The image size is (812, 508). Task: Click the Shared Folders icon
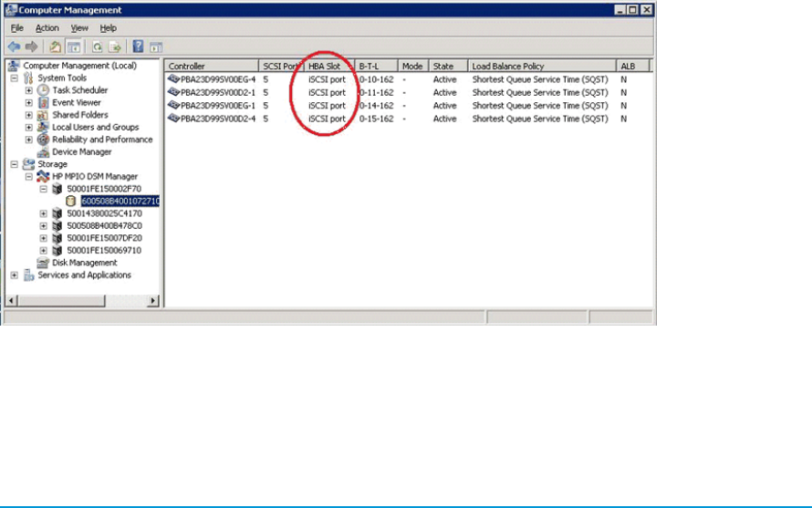[x=43, y=115]
